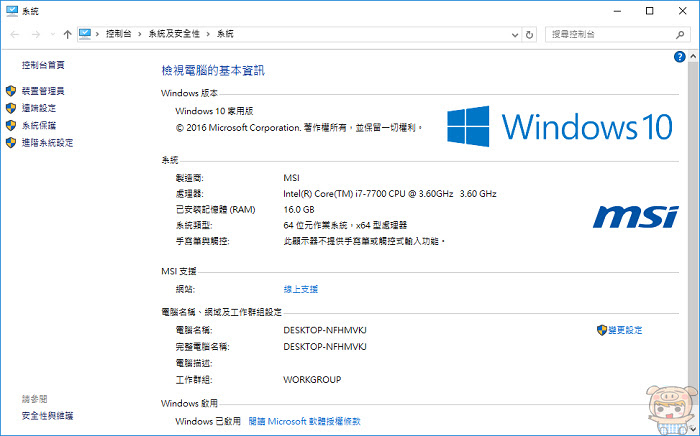The width and height of the screenshot is (700, 436).
Task: Open help via blue question mark
Action: [x=679, y=57]
